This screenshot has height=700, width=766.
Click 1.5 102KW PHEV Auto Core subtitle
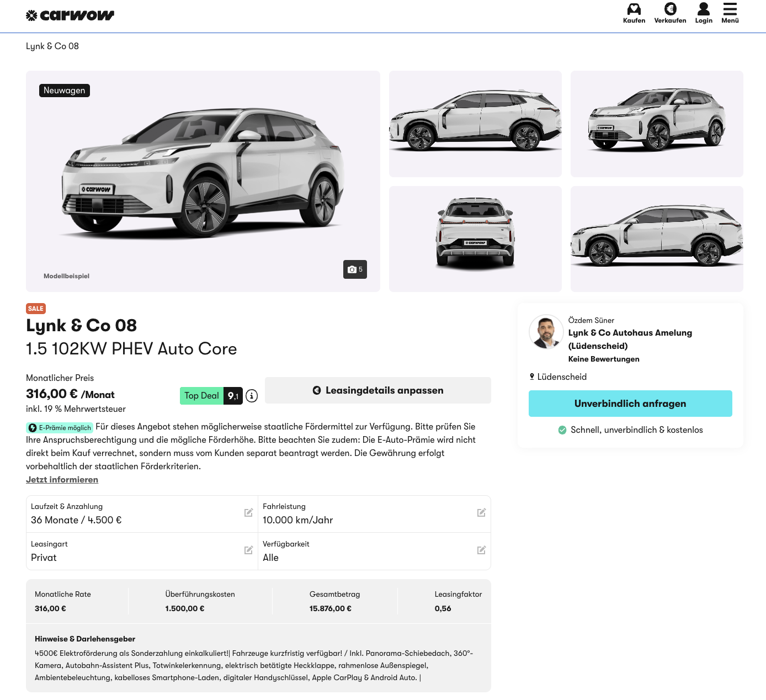131,349
